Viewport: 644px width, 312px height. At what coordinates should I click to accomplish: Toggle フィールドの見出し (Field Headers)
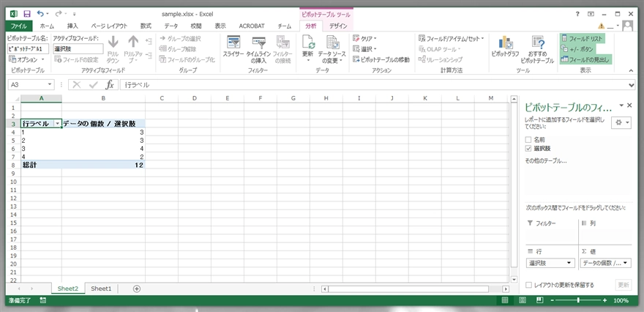pyautogui.click(x=585, y=59)
